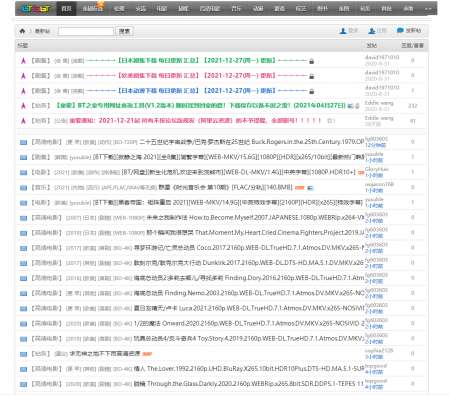Viewport: 450px width, 396px height.
Task: Click the thread icon beside That.Moment.My.Heart.Cried
Action: pyautogui.click(x=23, y=233)
